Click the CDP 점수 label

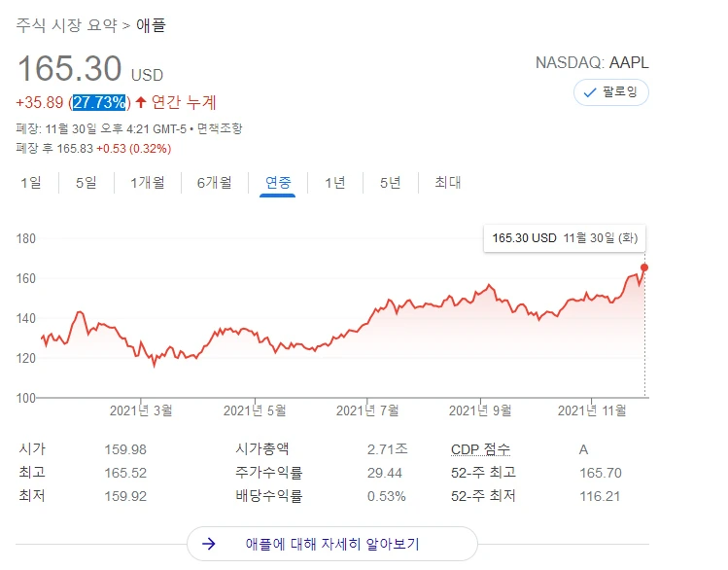[480, 449]
